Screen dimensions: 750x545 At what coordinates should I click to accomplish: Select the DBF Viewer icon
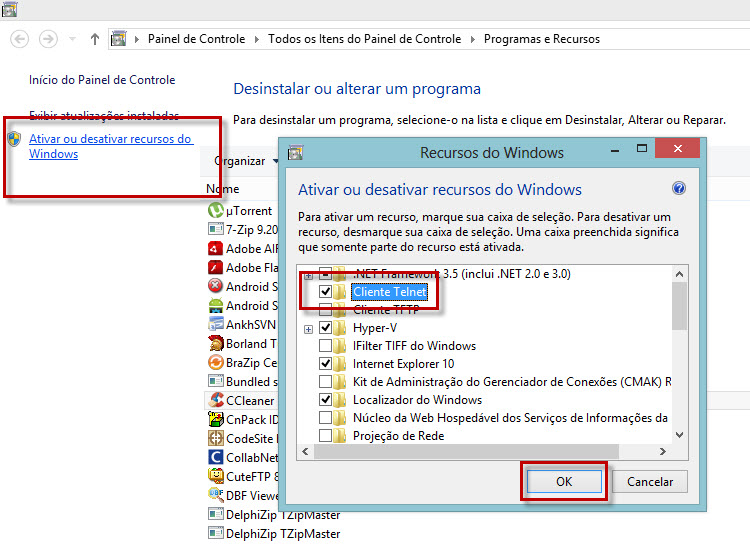[x=216, y=495]
